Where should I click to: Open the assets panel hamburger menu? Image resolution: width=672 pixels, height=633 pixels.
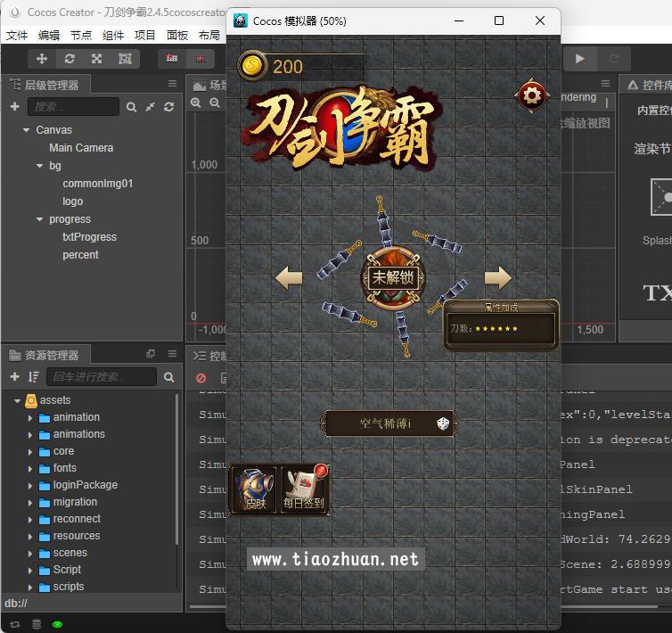coord(172,353)
